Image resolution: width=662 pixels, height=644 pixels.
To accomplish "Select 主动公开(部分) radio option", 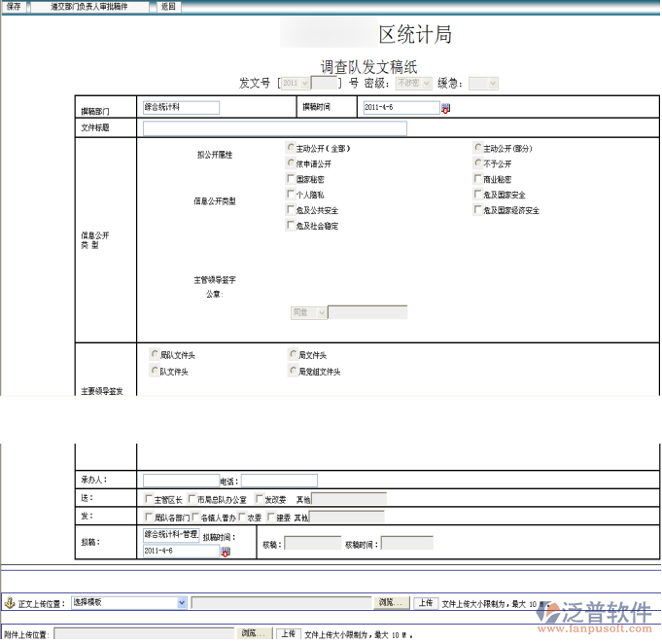I will (x=478, y=147).
